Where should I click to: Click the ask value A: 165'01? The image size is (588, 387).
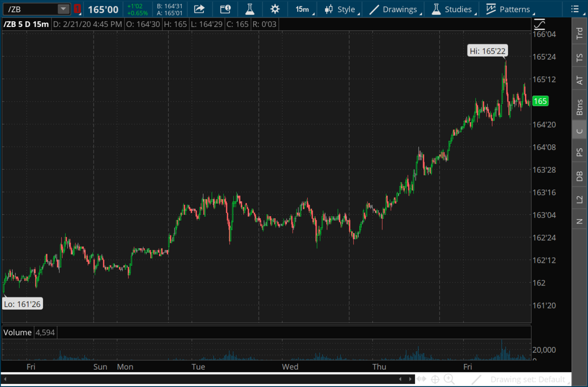tap(170, 13)
